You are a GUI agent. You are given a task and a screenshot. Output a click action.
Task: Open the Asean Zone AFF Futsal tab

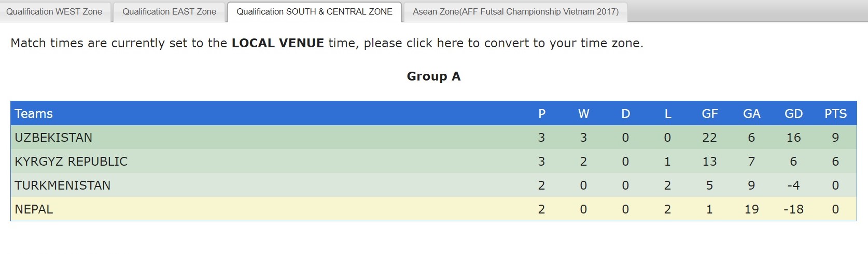[515, 11]
